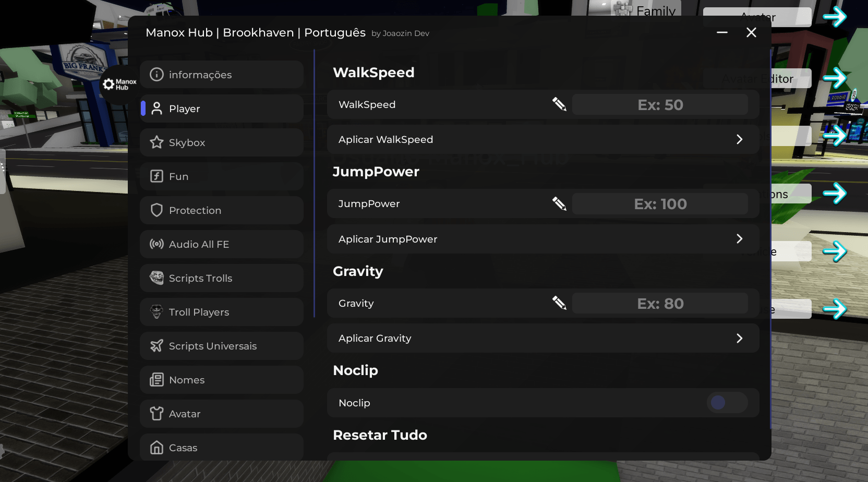868x482 pixels.
Task: Select the Player tab
Action: [x=222, y=109]
